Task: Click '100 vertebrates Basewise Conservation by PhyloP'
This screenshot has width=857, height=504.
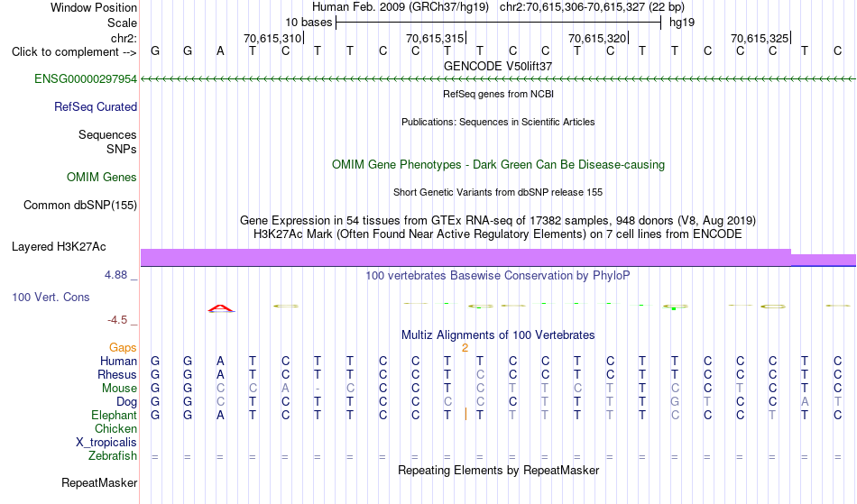Action: 497,276
